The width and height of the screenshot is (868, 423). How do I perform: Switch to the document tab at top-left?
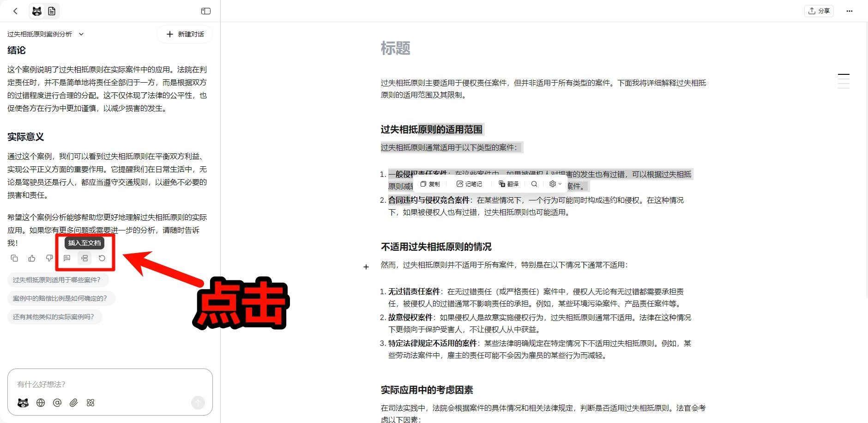click(52, 11)
